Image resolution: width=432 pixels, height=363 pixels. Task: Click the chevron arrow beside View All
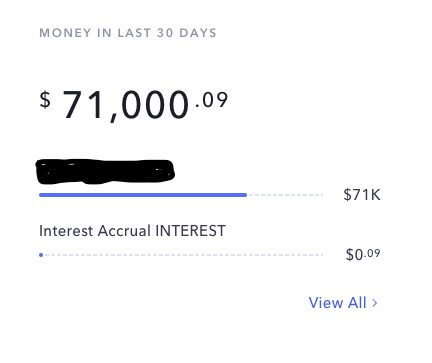[374, 303]
